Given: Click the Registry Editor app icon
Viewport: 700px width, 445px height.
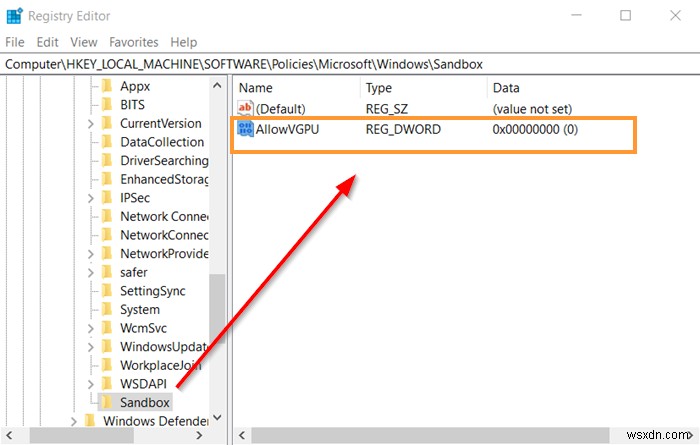Looking at the screenshot, I should click(x=14, y=16).
